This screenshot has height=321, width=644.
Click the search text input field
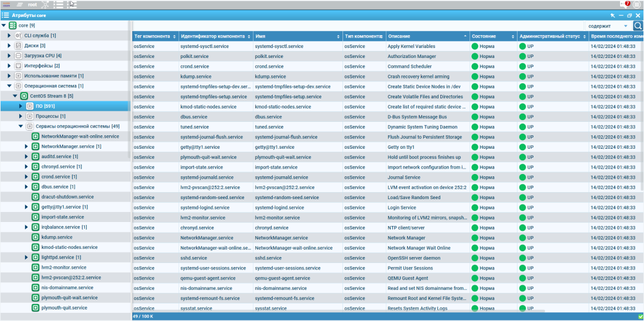point(358,26)
